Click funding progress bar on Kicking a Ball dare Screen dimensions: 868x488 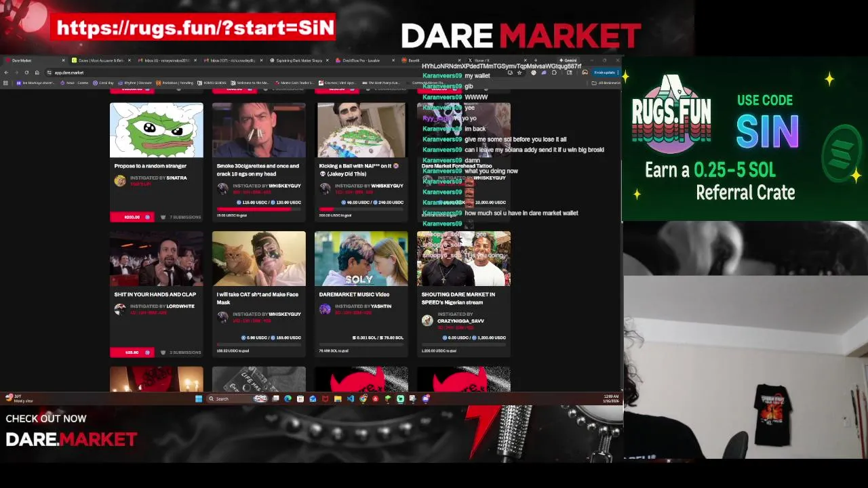(361, 209)
